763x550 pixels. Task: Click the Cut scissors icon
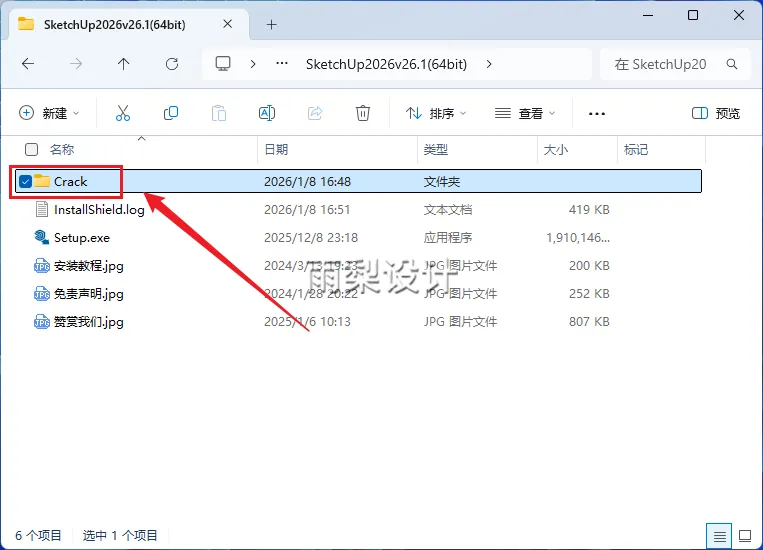123,113
